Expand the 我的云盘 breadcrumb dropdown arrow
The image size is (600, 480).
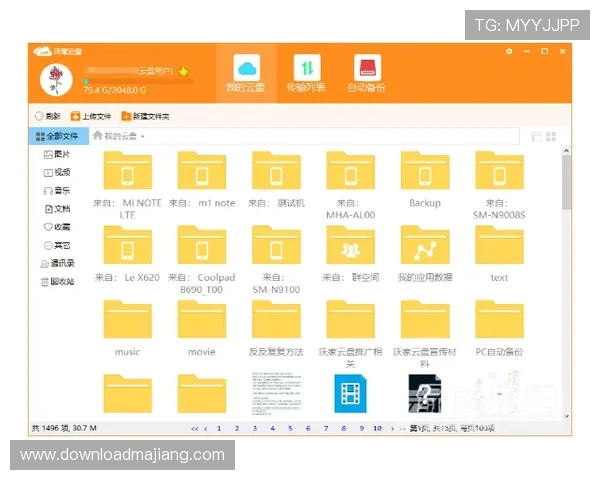pos(143,136)
